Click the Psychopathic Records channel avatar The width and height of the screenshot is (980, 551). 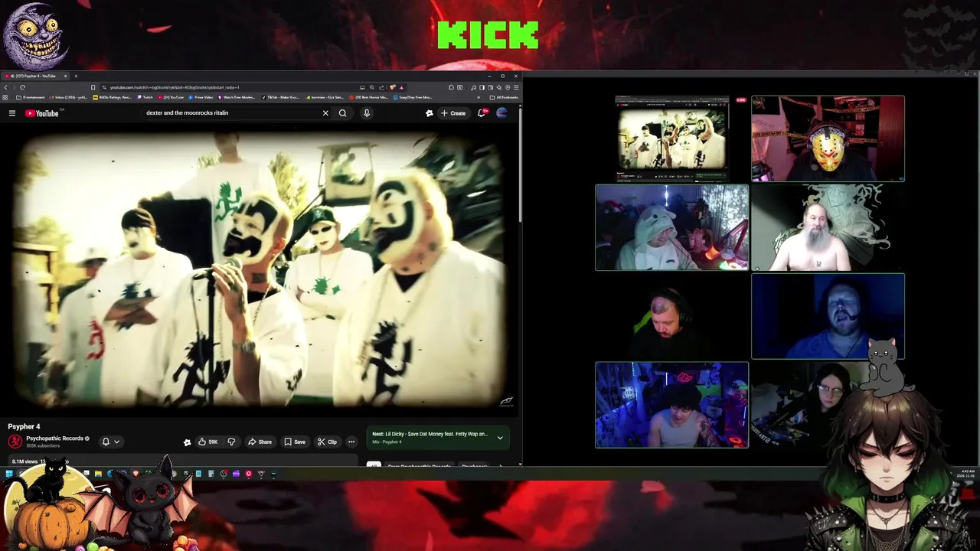coord(15,442)
